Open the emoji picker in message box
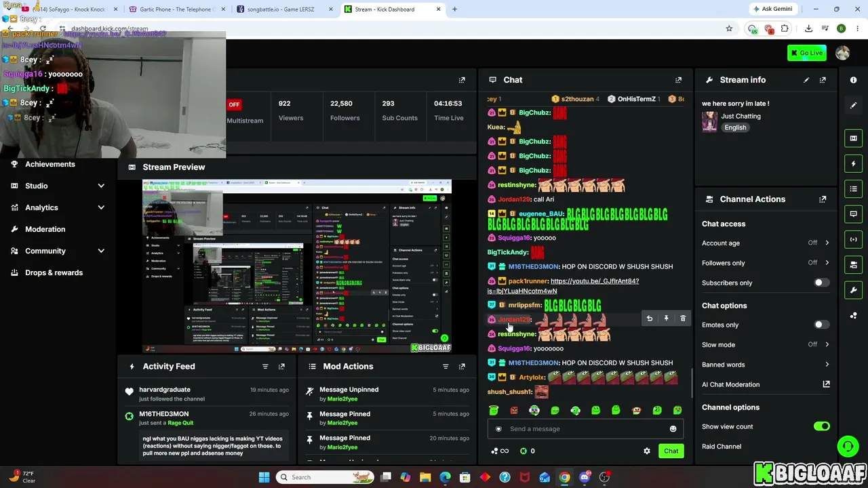The image size is (868, 488). point(673,429)
